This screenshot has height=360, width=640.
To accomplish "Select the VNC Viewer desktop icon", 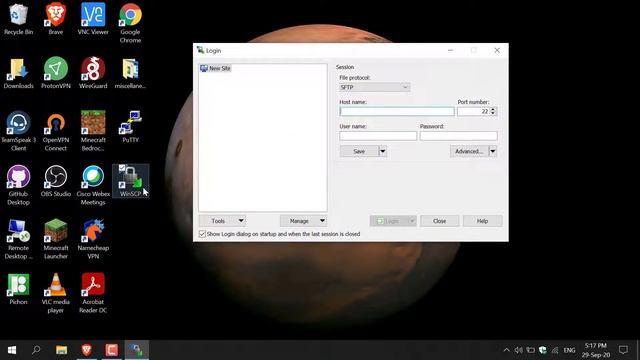I will pyautogui.click(x=93, y=19).
